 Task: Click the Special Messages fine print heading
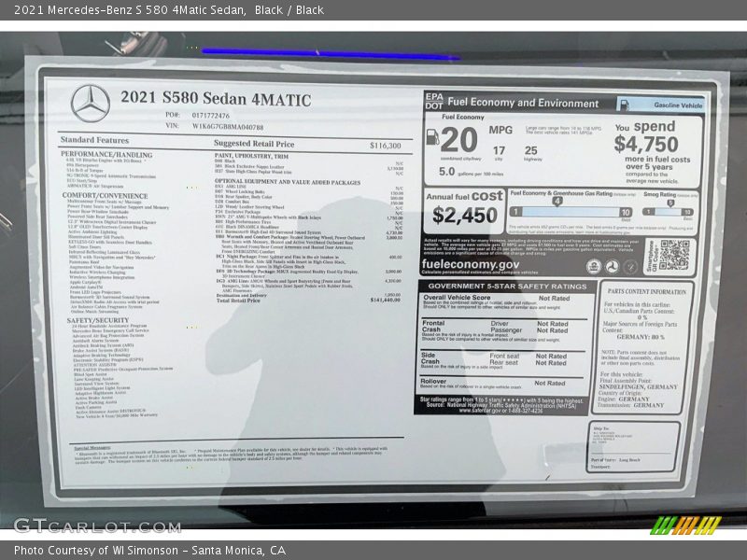click(x=92, y=448)
